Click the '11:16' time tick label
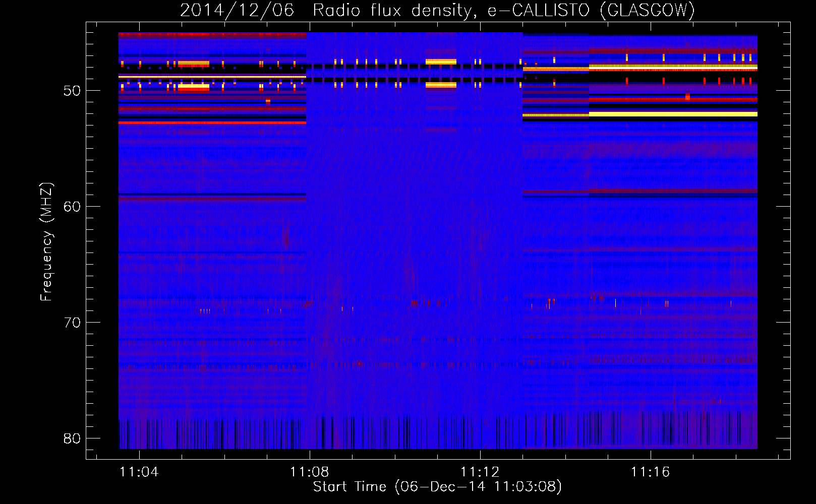Viewport: 816px width, 504px height. (651, 472)
